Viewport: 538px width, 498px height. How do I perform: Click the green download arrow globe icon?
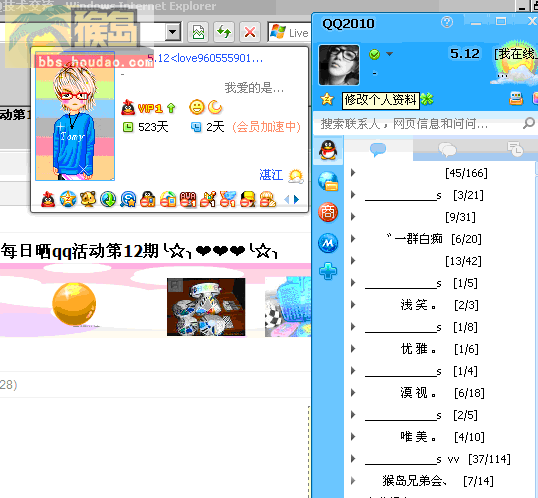point(108,199)
